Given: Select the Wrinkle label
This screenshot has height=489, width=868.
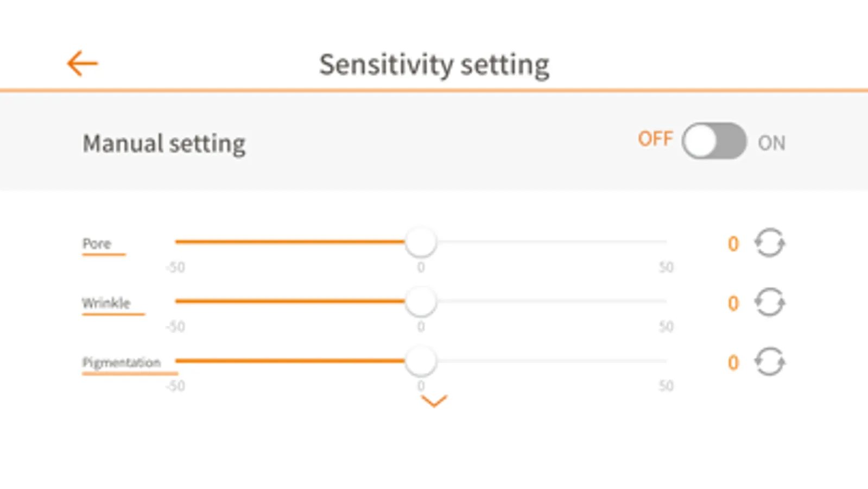Looking at the screenshot, I should [x=106, y=303].
